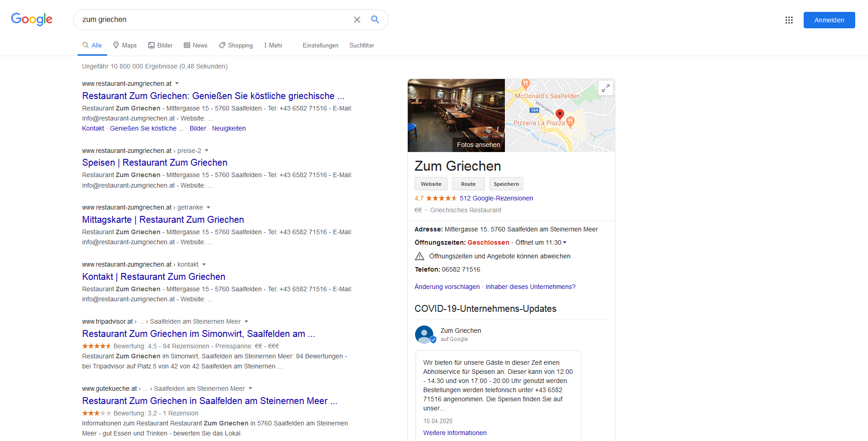Click the red map pin marker
This screenshot has width=868, height=441.
(560, 115)
